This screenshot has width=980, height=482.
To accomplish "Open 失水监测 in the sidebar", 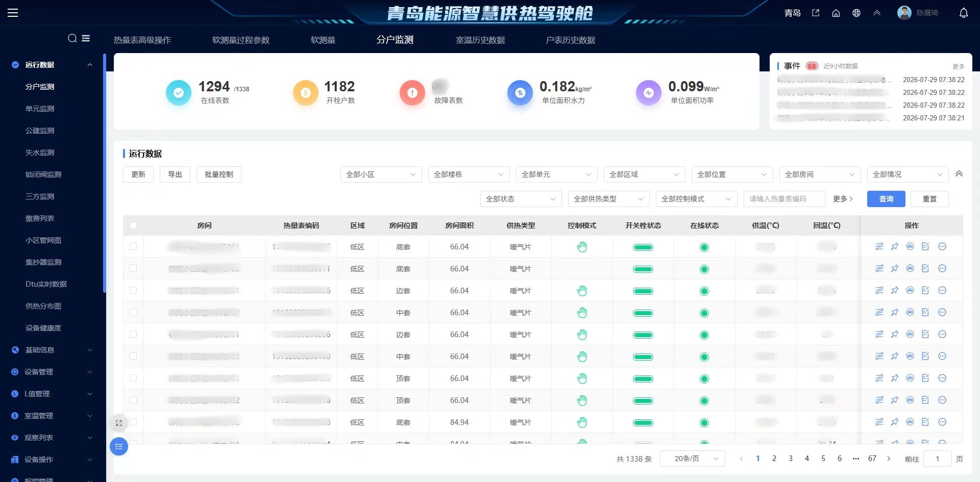I will point(40,153).
